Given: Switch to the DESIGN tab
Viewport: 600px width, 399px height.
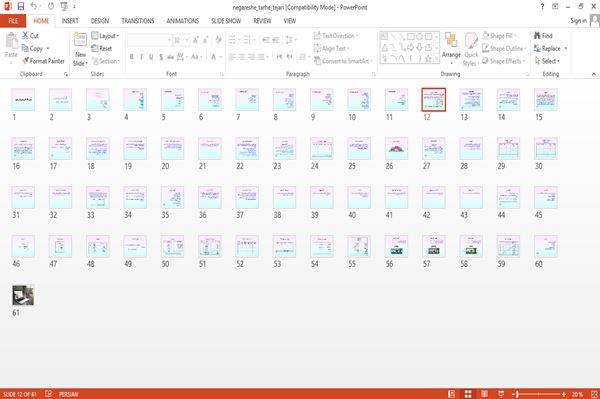Looking at the screenshot, I should point(99,21).
